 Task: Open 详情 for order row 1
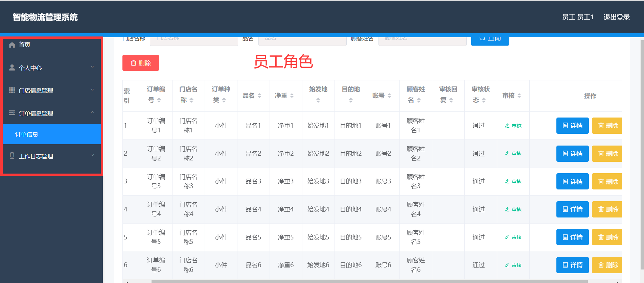(x=573, y=126)
